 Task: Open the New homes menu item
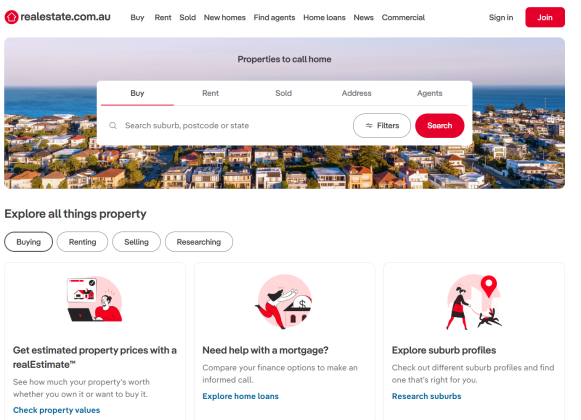(x=225, y=17)
